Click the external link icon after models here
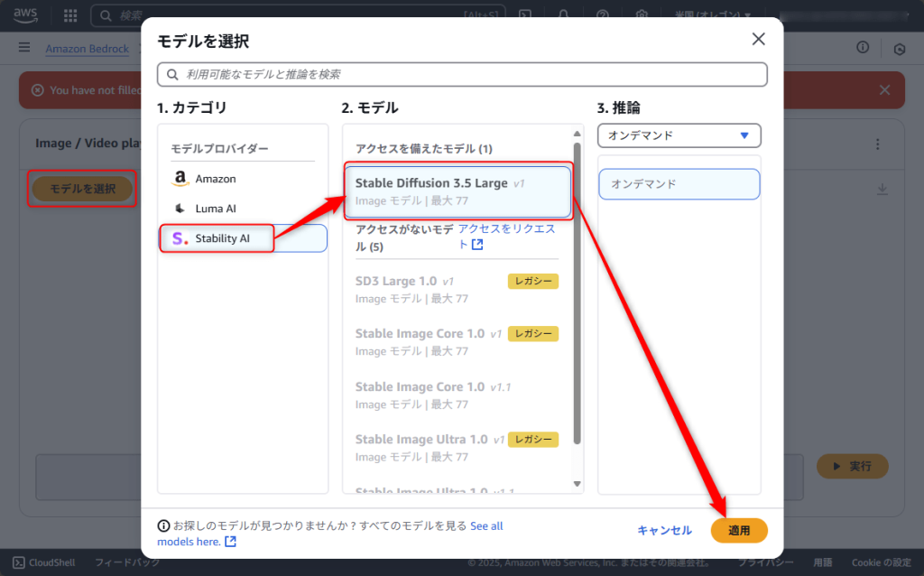 230,541
